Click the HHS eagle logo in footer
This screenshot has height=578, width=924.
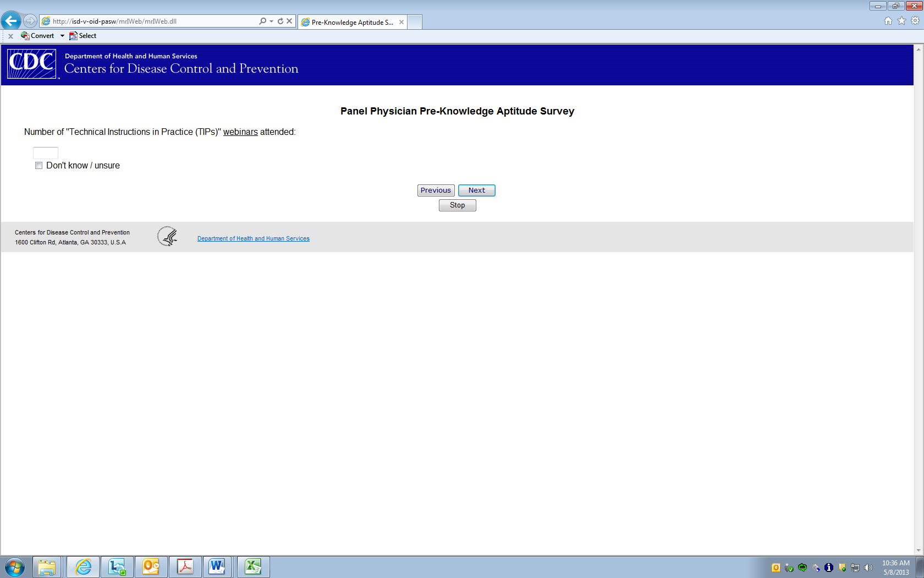[x=167, y=237]
